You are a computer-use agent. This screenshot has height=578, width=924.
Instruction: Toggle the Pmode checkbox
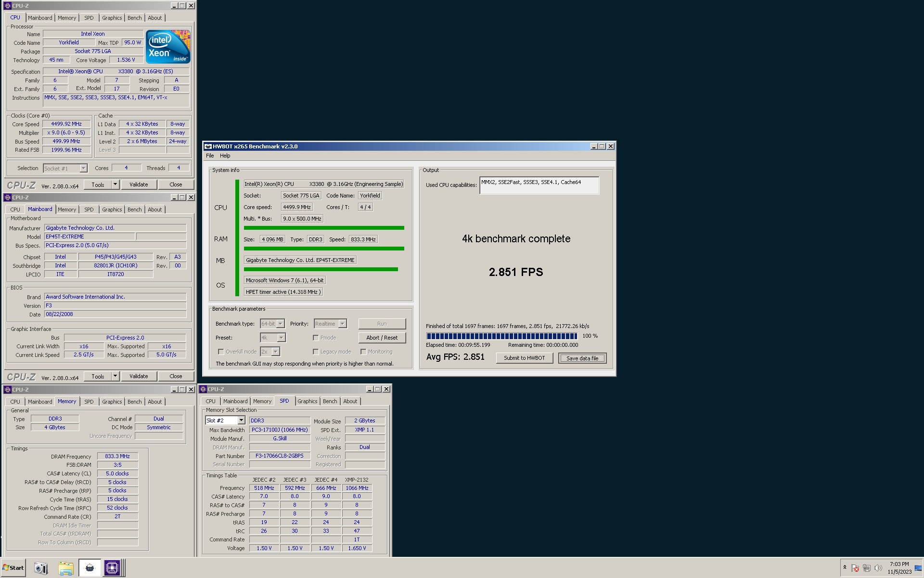tap(316, 338)
